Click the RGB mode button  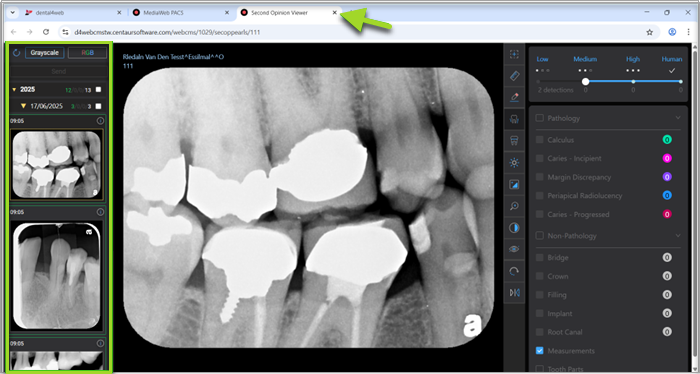[x=88, y=53]
